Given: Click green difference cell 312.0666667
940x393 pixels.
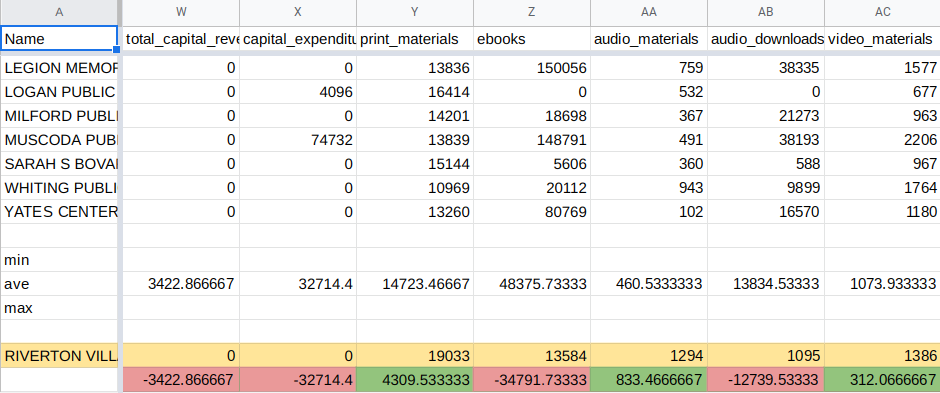Looking at the screenshot, I should (x=882, y=380).
